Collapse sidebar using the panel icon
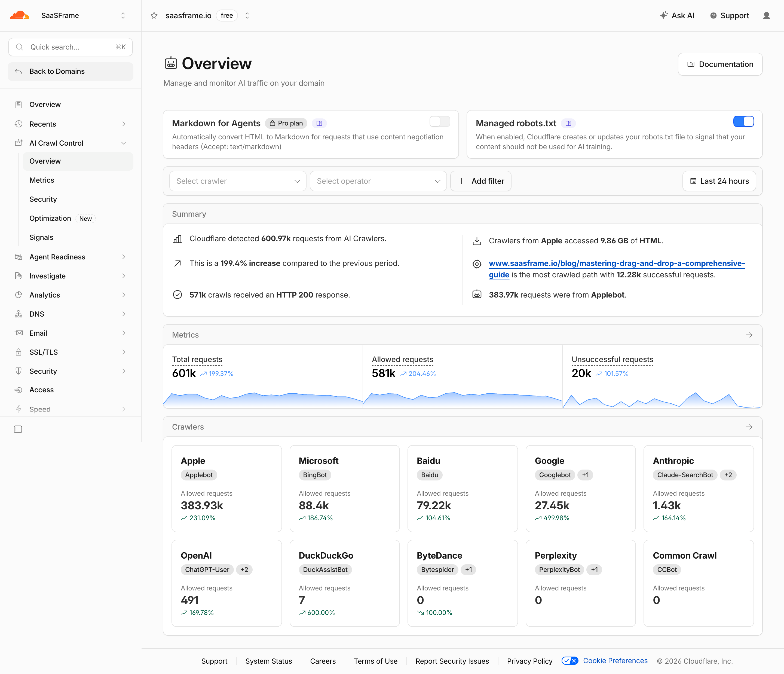784x674 pixels. [18, 429]
